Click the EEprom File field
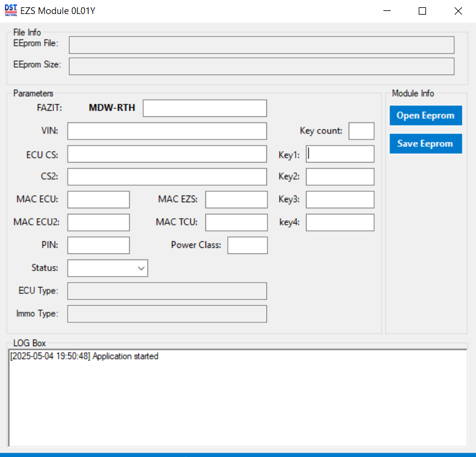Image resolution: width=476 pixels, height=457 pixels. click(261, 45)
